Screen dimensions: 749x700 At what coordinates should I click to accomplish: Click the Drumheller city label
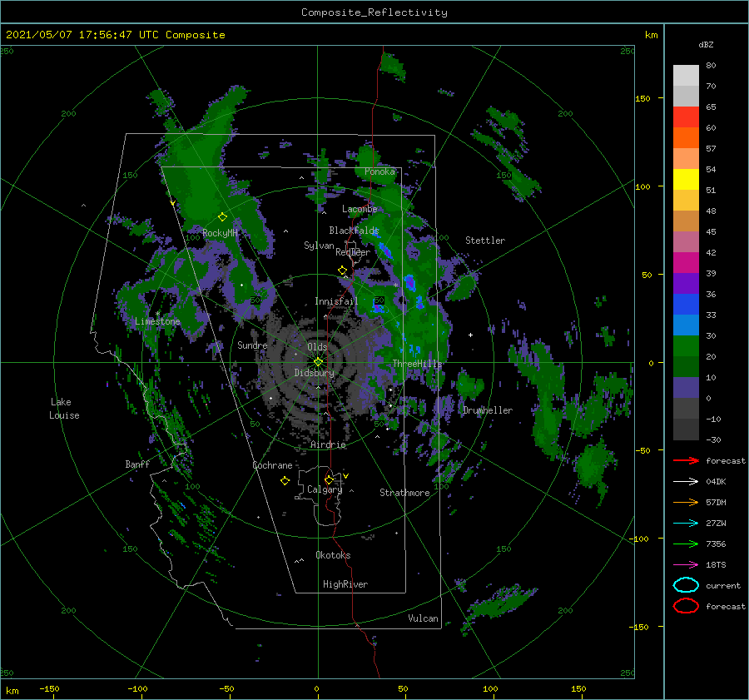pyautogui.click(x=488, y=410)
